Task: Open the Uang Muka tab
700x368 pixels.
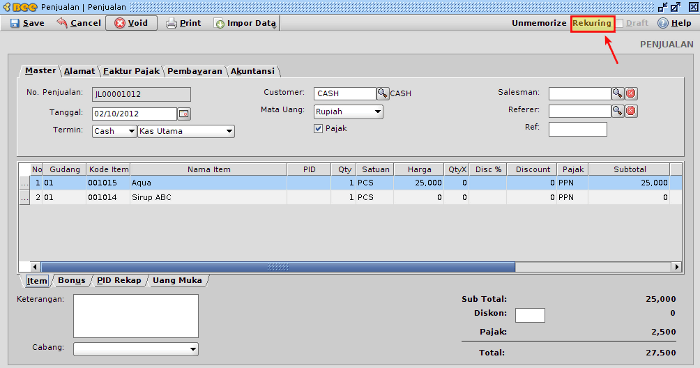Action: tap(177, 280)
